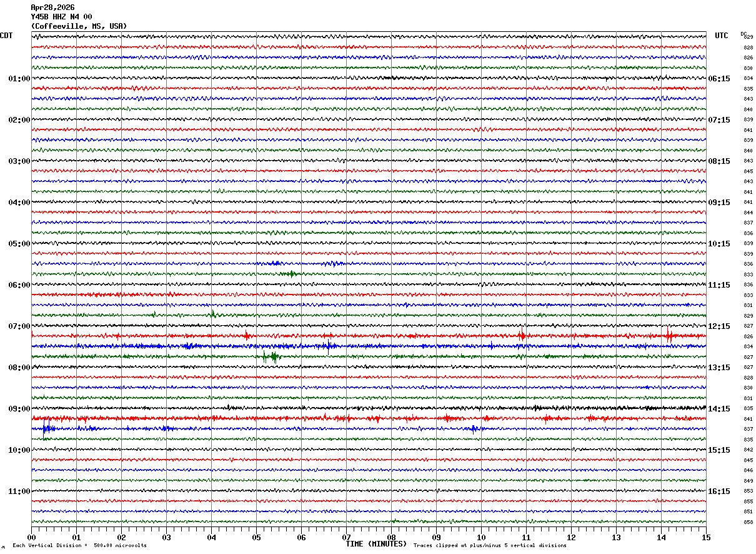Click the green spike at minute 4 on the 06:45 trace
This screenshot has height=554, width=756.
pos(212,314)
